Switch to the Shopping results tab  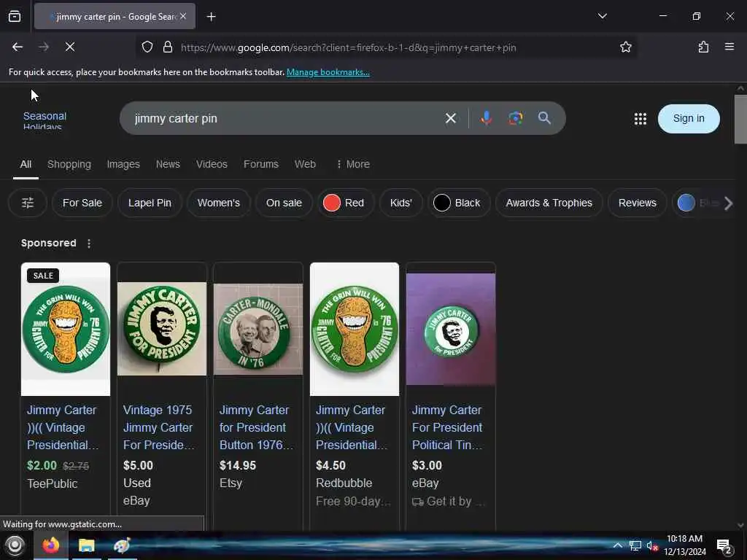(69, 164)
